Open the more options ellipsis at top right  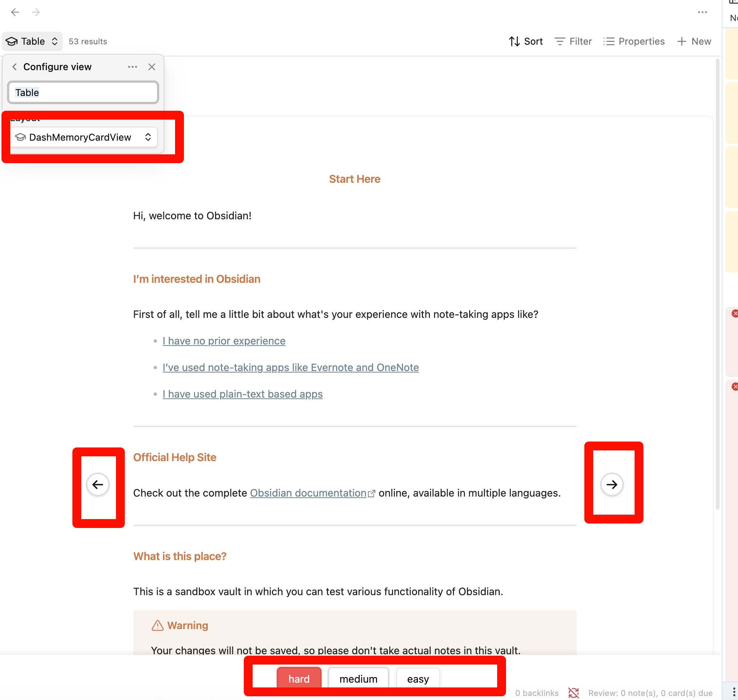pyautogui.click(x=702, y=12)
